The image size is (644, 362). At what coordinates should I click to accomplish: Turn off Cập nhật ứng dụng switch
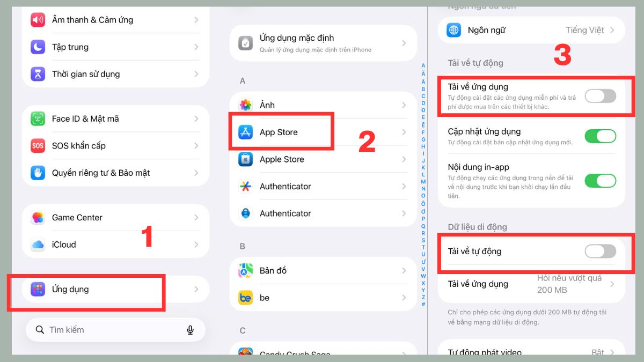[x=601, y=136]
